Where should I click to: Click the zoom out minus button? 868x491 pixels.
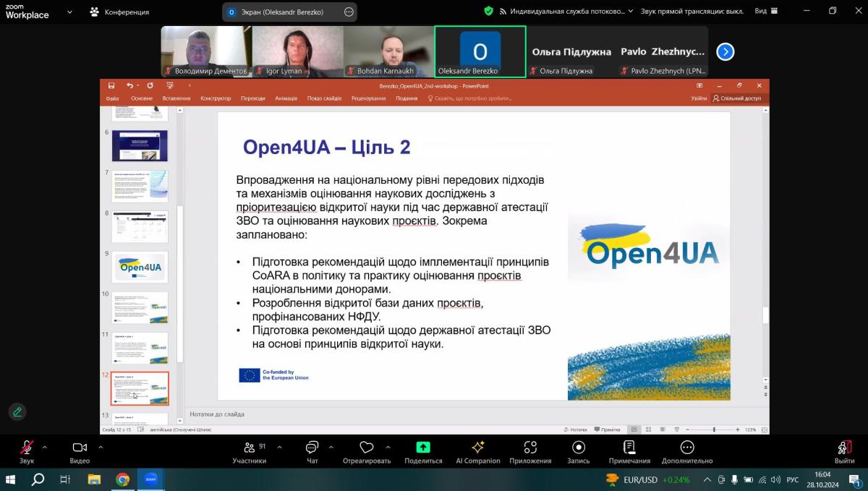point(687,430)
